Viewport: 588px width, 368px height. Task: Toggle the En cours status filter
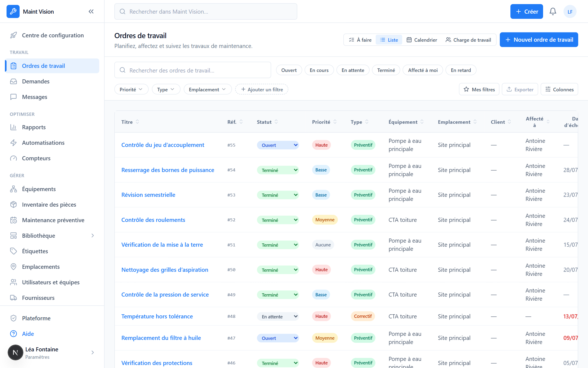[319, 70]
